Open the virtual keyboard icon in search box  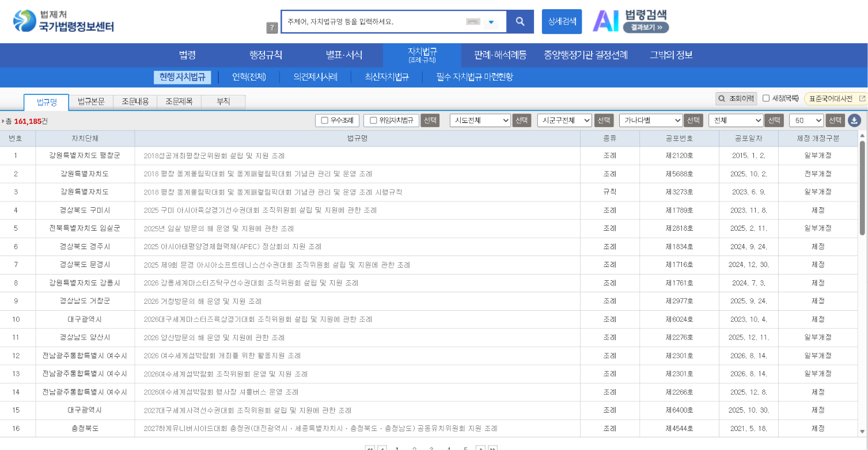point(473,22)
